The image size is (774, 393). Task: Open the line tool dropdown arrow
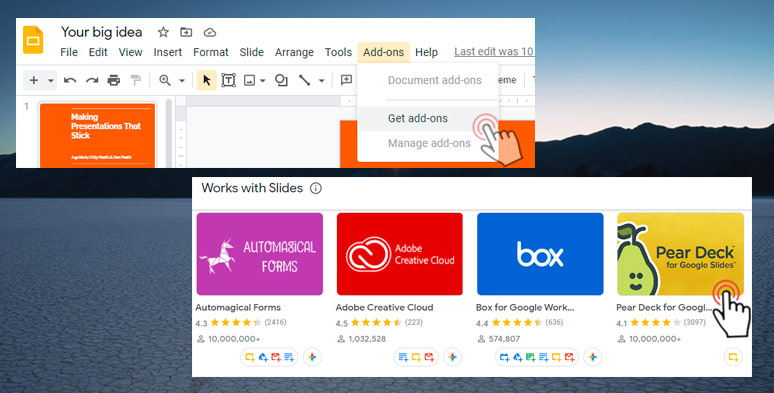pos(321,80)
